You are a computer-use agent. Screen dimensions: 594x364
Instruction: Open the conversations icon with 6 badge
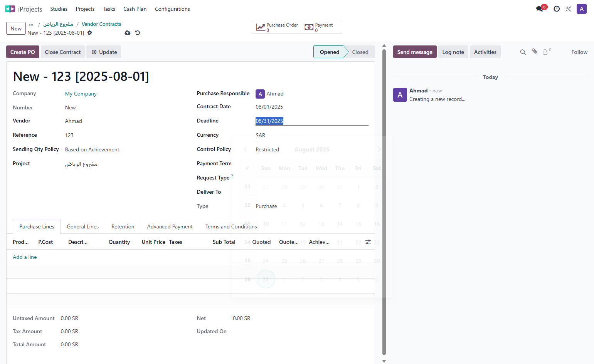point(540,8)
